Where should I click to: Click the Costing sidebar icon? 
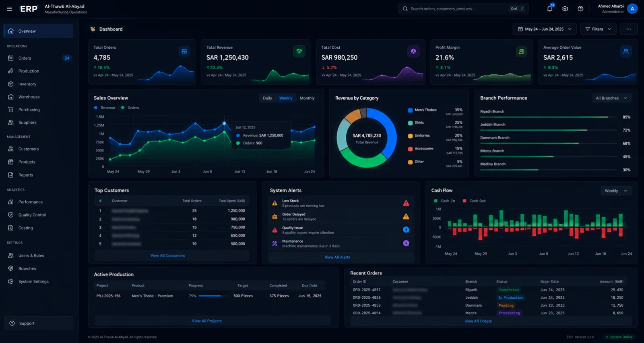[x=11, y=228]
